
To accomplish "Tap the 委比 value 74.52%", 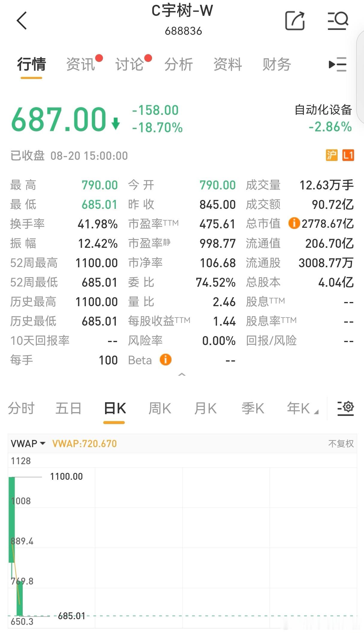I will coord(216,283).
